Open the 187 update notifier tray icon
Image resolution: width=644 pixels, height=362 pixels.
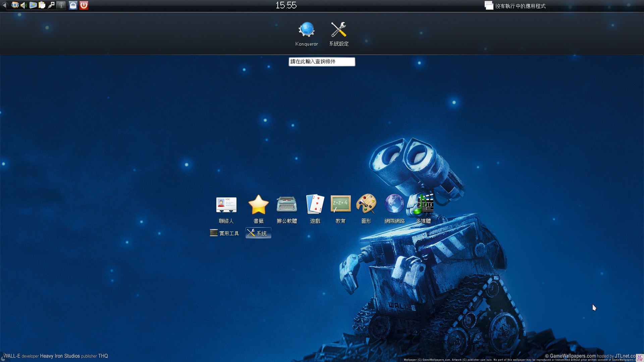[x=15, y=5]
